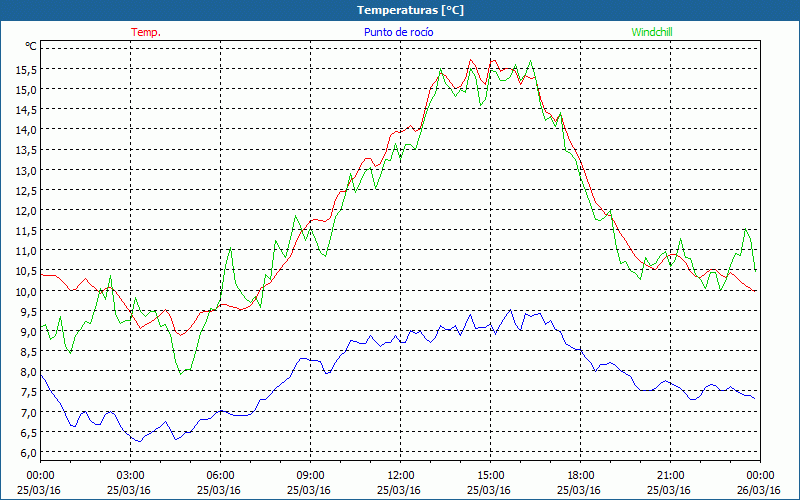The image size is (800, 500).
Task: Click the 11,0 y-axis value
Action: [x=26, y=251]
